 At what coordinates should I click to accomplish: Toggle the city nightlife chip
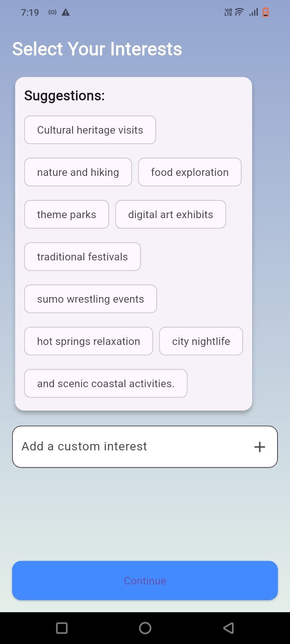pyautogui.click(x=201, y=341)
